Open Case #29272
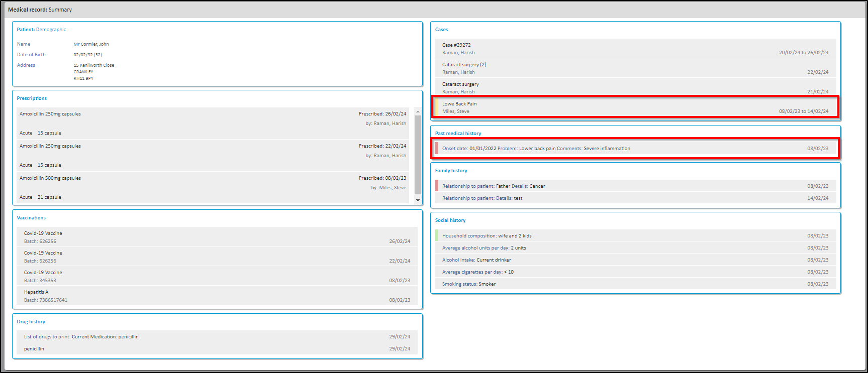This screenshot has width=868, height=373. pos(456,45)
